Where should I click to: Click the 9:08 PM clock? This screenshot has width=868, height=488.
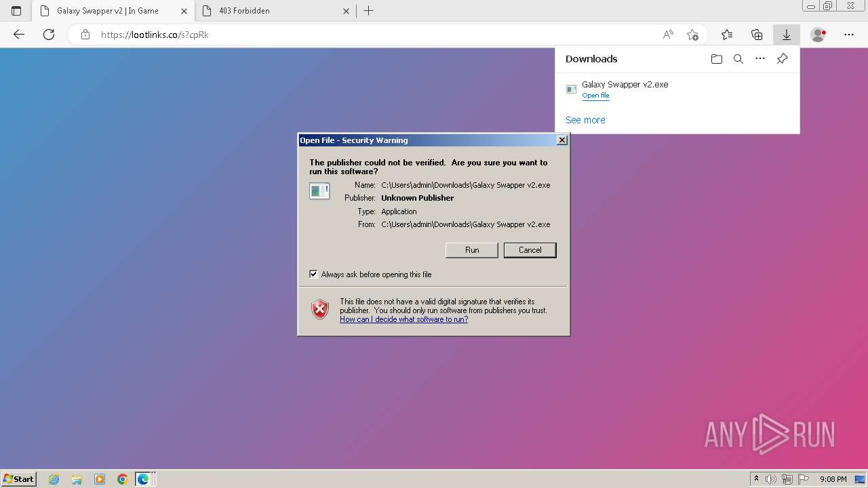pyautogui.click(x=833, y=479)
